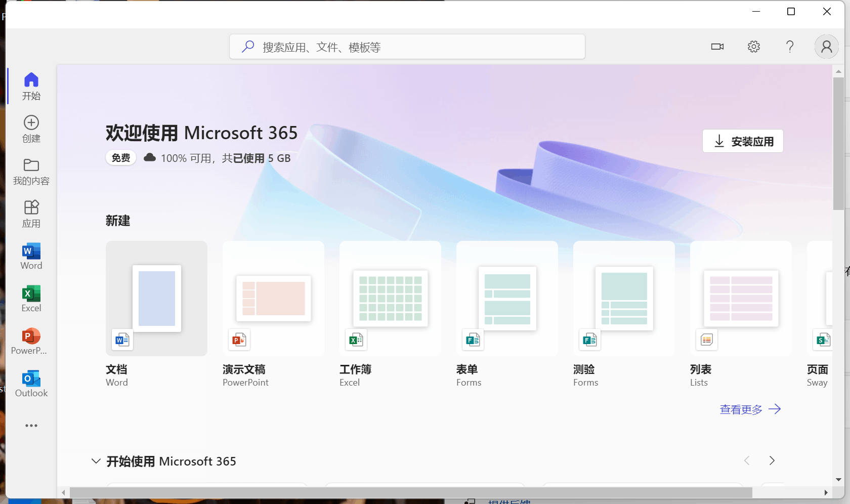Screen dimensions: 850x504
Task: Open help question mark
Action: (790, 47)
